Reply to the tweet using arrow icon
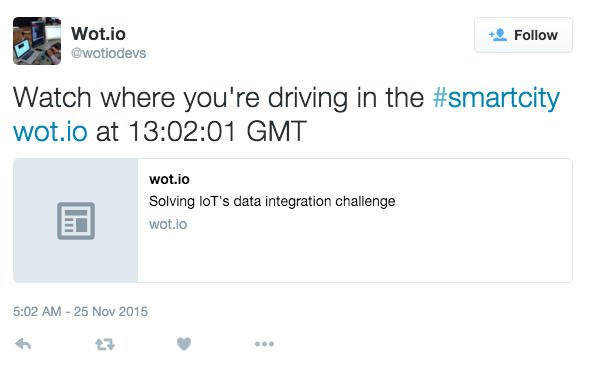The height and width of the screenshot is (372, 592). 23,344
